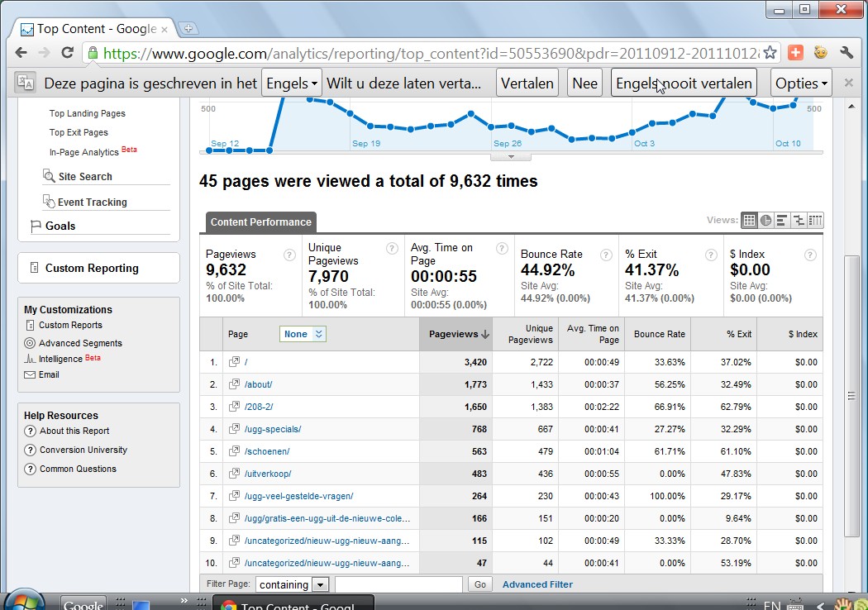868x610 pixels.
Task: Sort by Bounce Rate column header
Action: coord(660,334)
